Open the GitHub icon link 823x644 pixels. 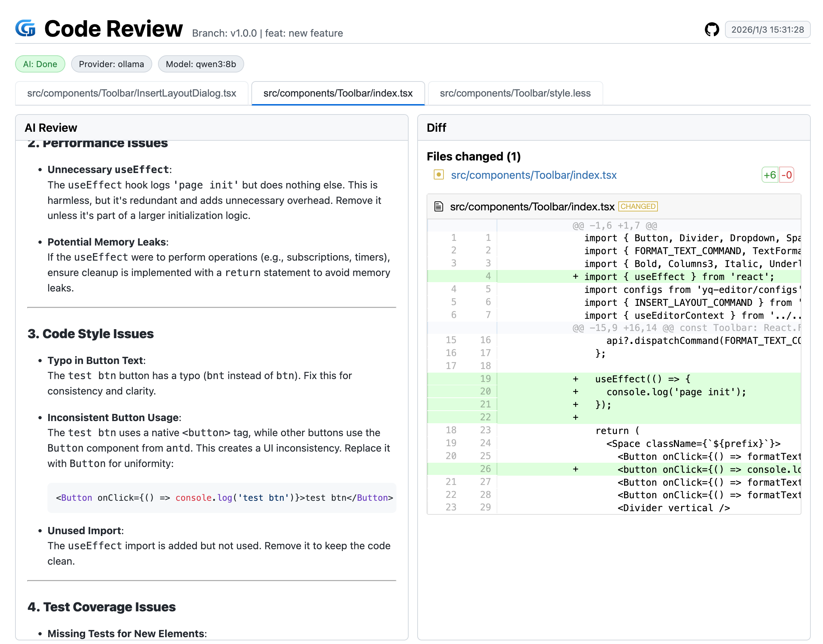[712, 29]
